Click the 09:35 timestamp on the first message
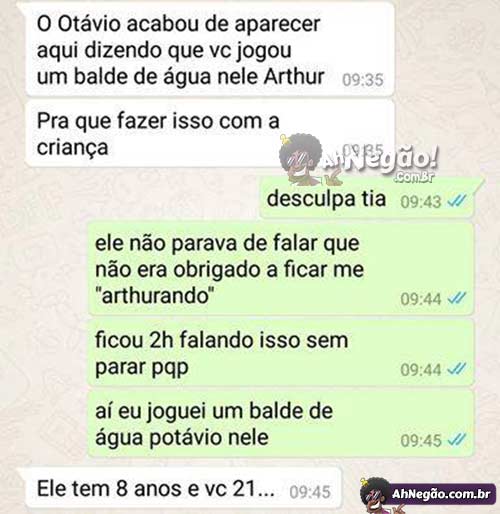 coord(363,80)
